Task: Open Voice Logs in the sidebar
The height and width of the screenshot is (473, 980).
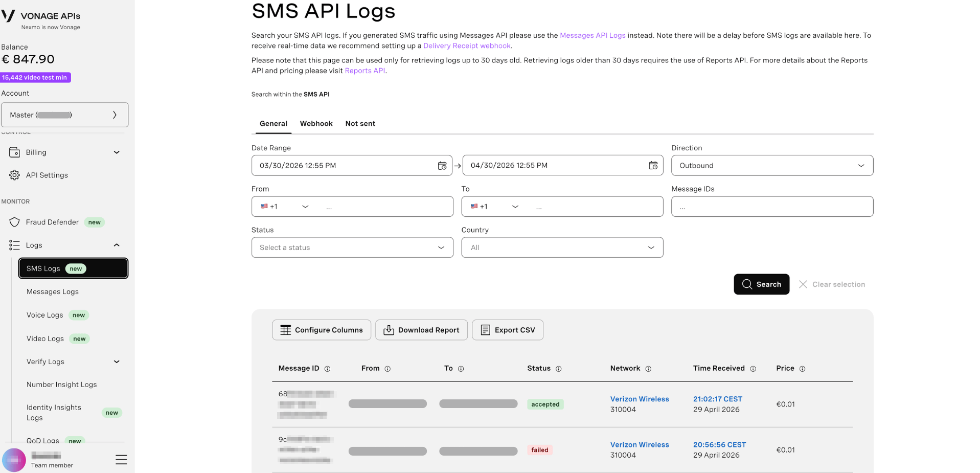Action: pyautogui.click(x=45, y=316)
